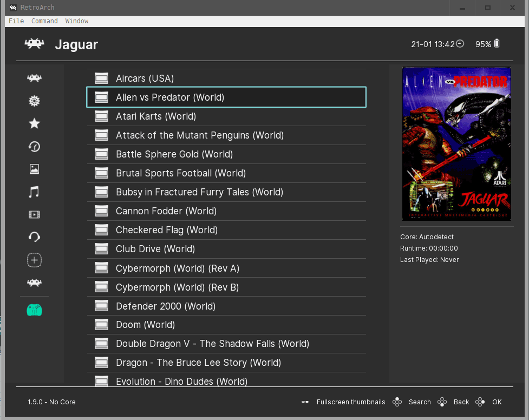The image size is (529, 420).
Task: Pick "Cybermorph (World) (Rev A)"
Action: click(226, 268)
